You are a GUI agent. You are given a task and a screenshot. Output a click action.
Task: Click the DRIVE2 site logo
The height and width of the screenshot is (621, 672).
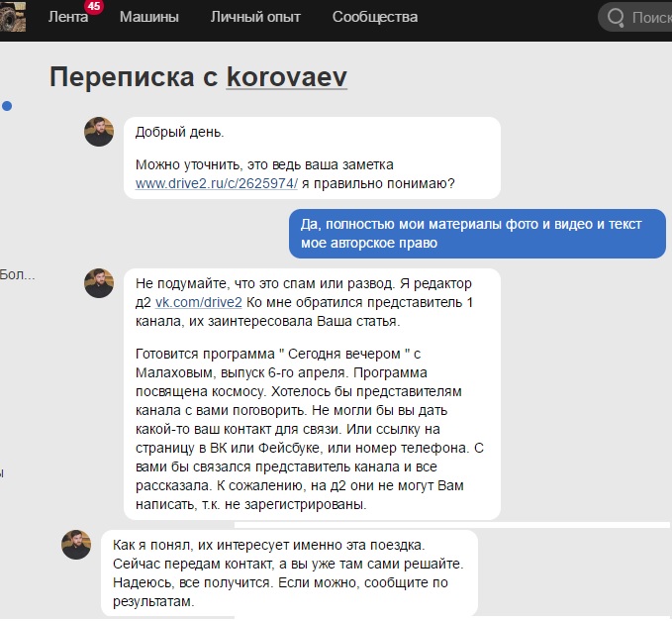click(12, 17)
